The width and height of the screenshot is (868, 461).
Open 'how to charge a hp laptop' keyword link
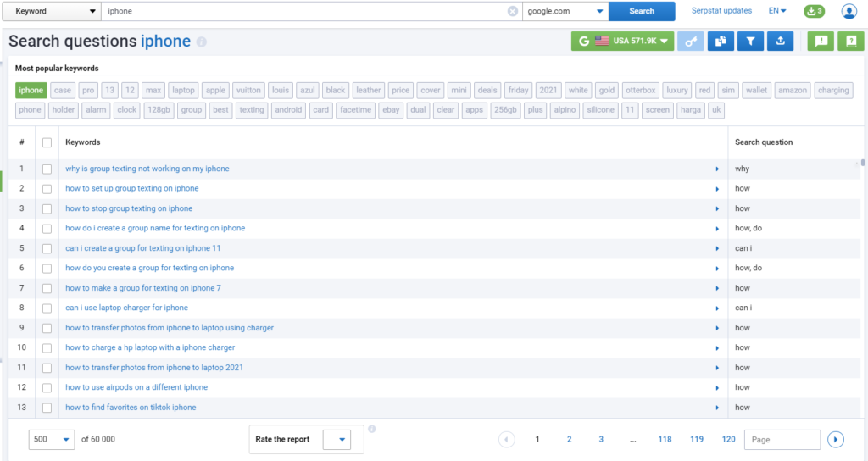point(150,347)
